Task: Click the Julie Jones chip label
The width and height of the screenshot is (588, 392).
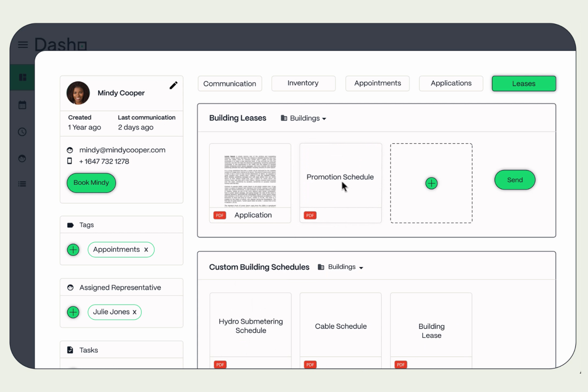Action: 111,312
